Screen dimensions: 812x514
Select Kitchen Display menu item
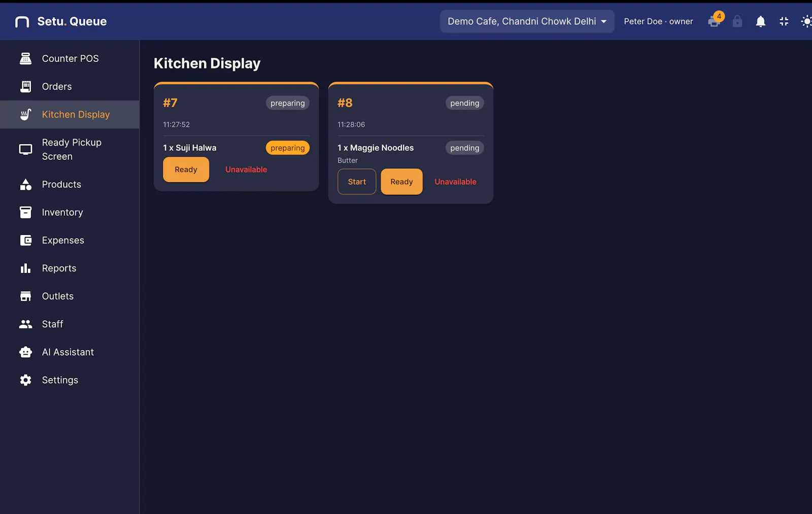[70, 114]
